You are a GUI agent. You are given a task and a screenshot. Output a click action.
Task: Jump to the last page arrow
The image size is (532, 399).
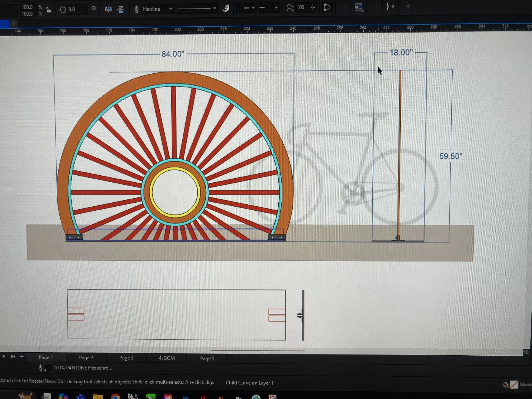[13, 356]
